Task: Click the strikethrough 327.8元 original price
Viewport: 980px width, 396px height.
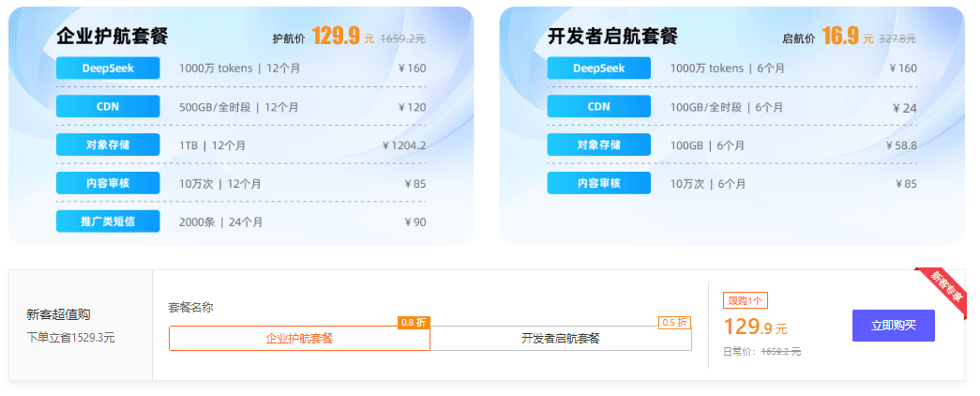Action: [x=897, y=38]
